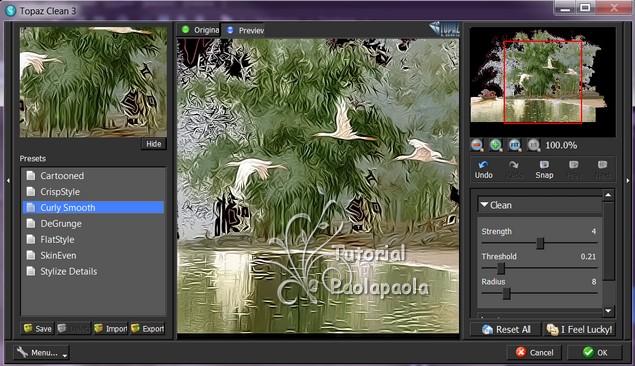Click the settings panel scroll up arrow
This screenshot has width=635, height=366.
608,195
